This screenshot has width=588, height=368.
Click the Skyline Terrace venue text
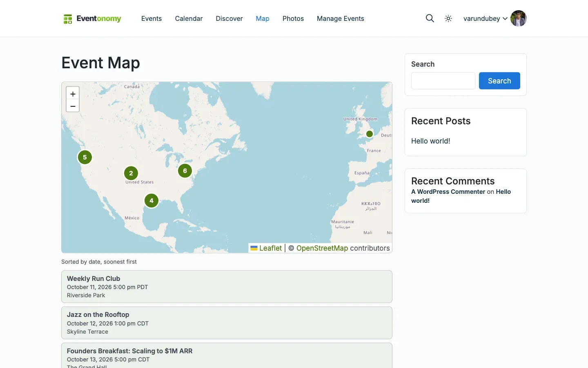tap(87, 332)
